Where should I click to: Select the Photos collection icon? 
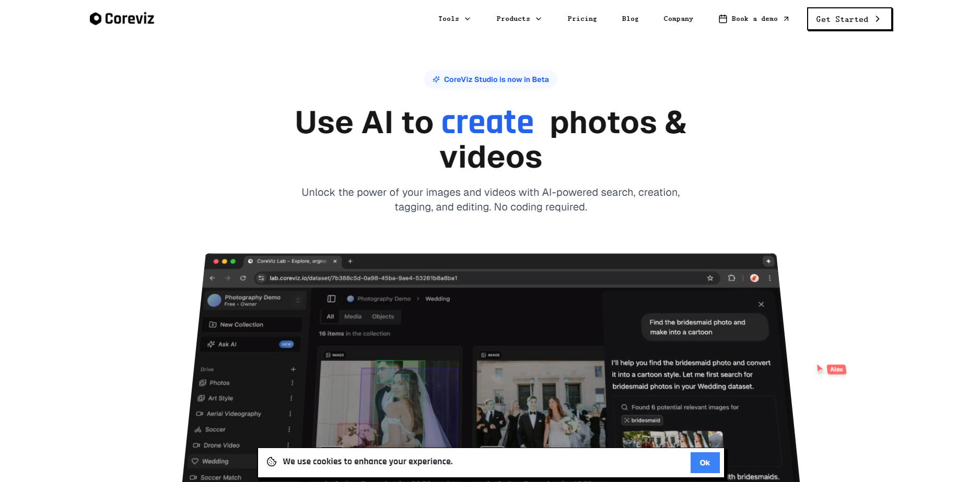click(202, 382)
